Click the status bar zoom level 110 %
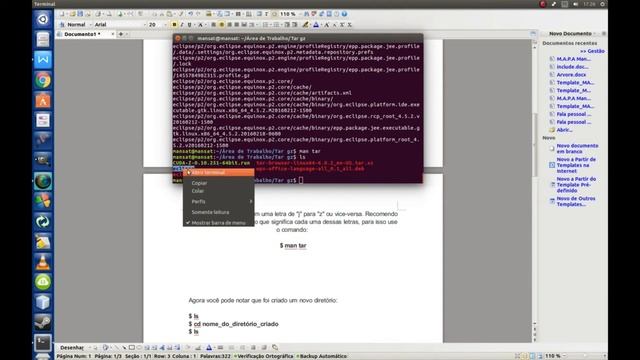This screenshot has width=640, height=360. click(553, 356)
